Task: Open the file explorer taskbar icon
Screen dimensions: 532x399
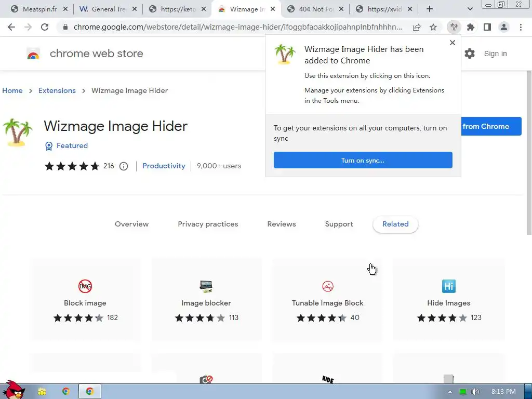Action: 42,392
